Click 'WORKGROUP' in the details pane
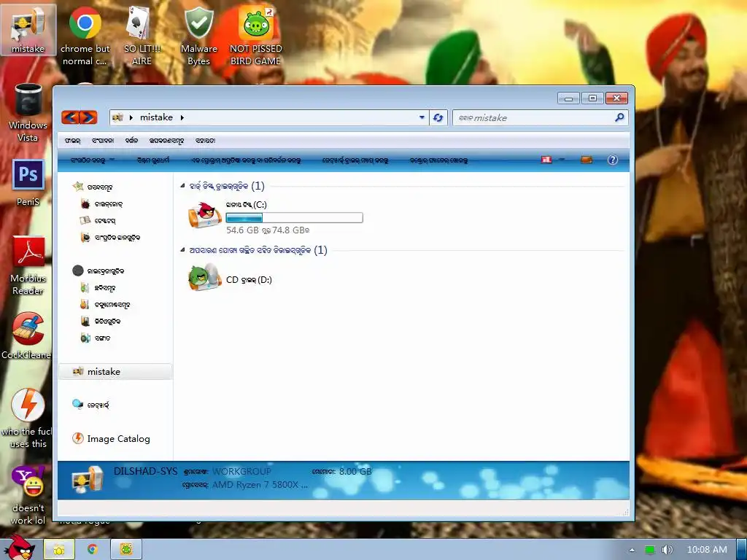This screenshot has width=747, height=560. tap(241, 472)
